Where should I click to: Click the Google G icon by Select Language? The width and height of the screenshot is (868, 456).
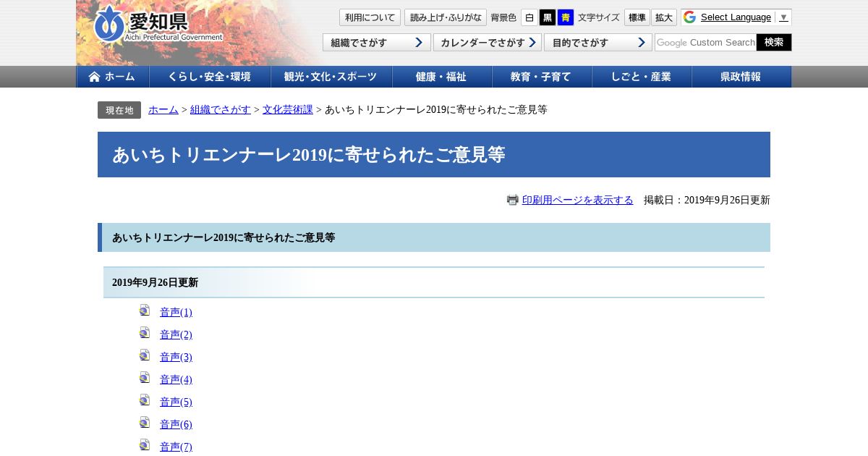pos(689,17)
